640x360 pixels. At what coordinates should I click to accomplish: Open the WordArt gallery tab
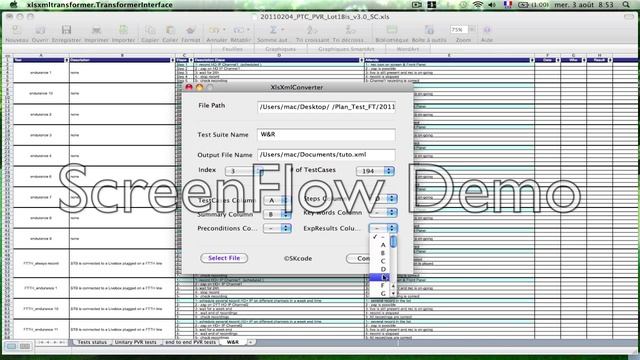[408, 49]
